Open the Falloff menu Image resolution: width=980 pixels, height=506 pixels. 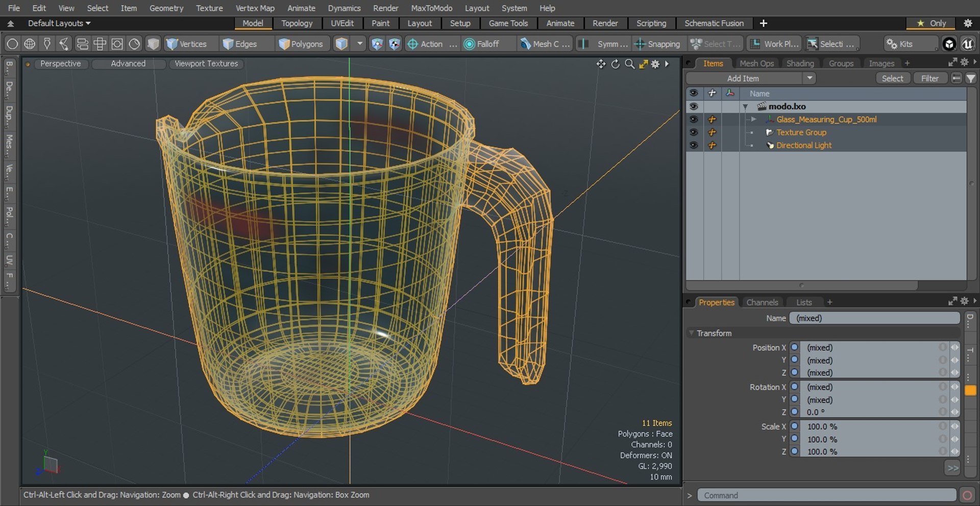coord(482,44)
